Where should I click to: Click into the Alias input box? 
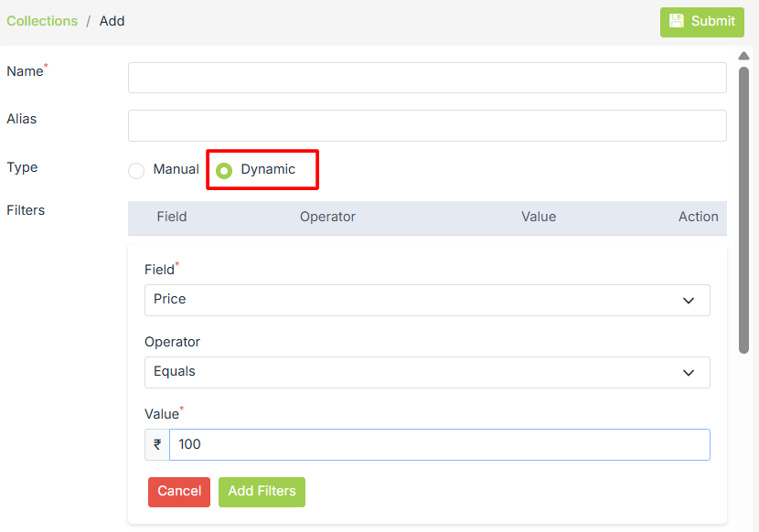[427, 126]
